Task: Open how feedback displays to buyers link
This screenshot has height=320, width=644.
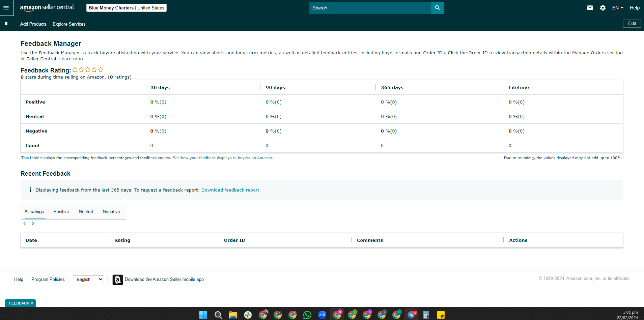Action: pyautogui.click(x=223, y=158)
